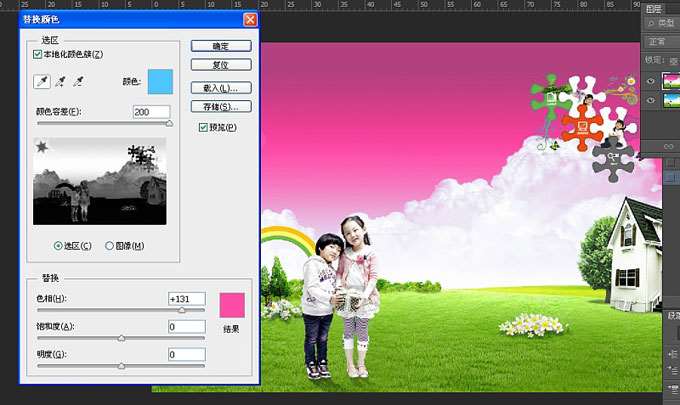This screenshot has height=405, width=680.
Task: Click the 饱和度 value input field
Action: [x=187, y=327]
